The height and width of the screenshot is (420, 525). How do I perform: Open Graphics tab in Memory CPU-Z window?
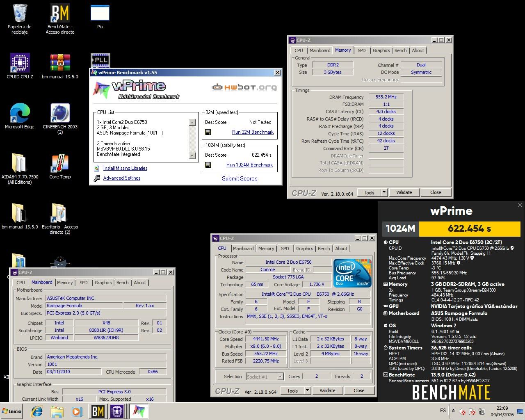point(381,50)
